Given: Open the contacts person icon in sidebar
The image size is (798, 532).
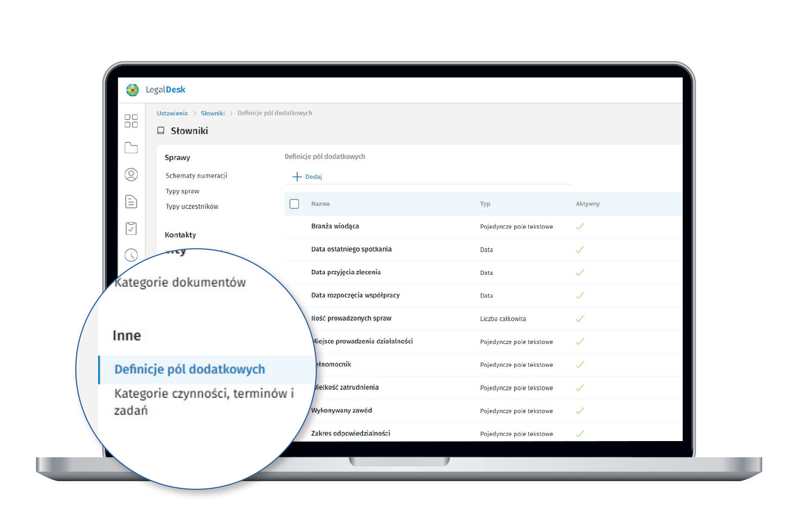Looking at the screenshot, I should 131,175.
